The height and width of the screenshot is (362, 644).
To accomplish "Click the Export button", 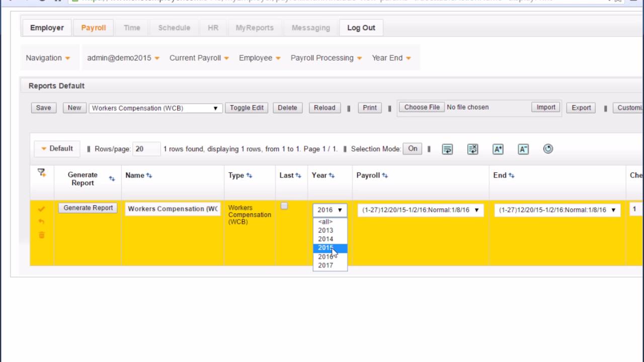I will point(581,108).
